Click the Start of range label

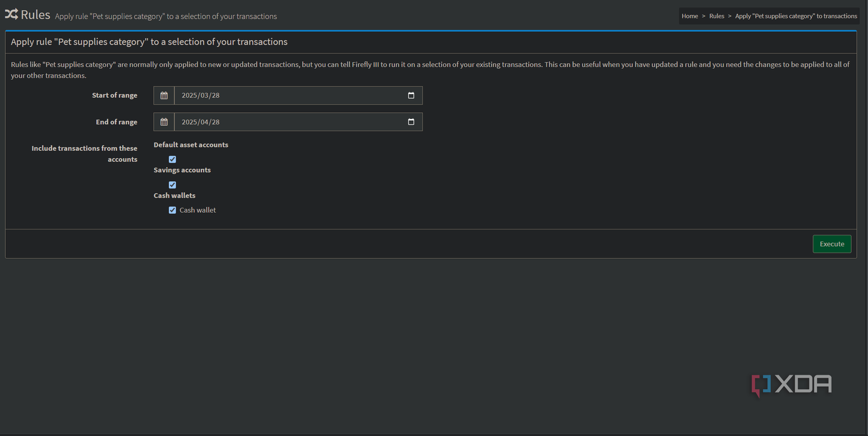(x=115, y=95)
